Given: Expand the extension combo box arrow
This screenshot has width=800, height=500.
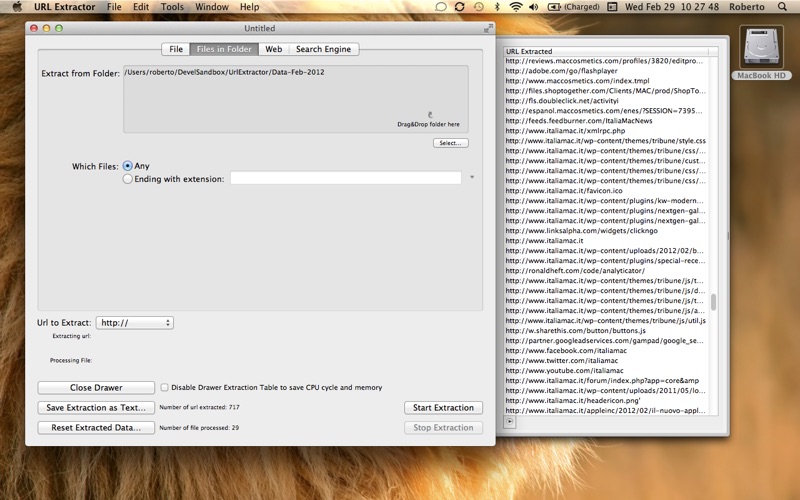Looking at the screenshot, I should click(x=471, y=178).
